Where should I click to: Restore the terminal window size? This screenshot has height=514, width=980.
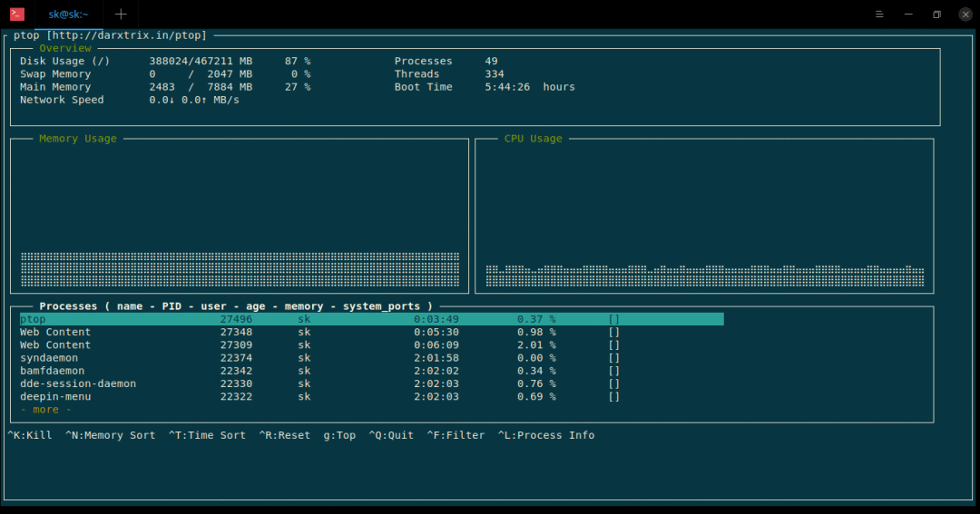[x=936, y=14]
